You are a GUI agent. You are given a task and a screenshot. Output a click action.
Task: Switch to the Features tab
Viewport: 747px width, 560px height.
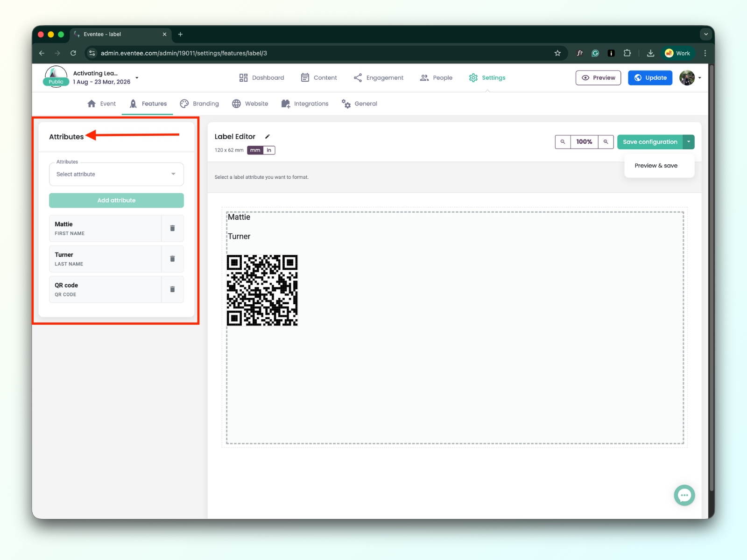point(148,104)
